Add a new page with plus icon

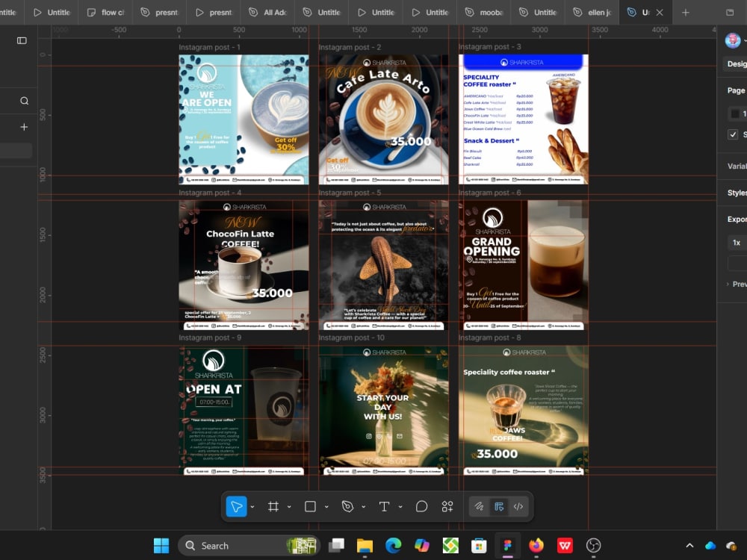click(25, 127)
